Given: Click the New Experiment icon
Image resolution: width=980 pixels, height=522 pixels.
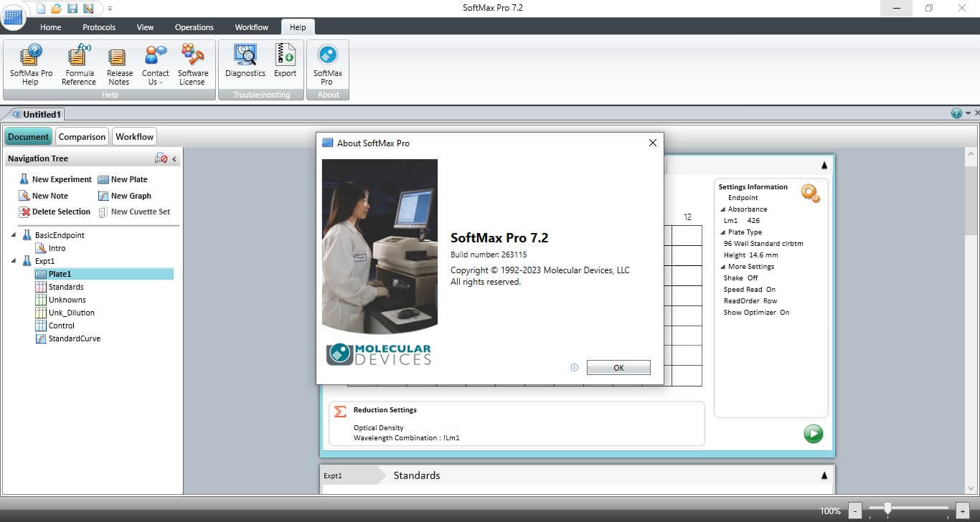Looking at the screenshot, I should tap(24, 179).
